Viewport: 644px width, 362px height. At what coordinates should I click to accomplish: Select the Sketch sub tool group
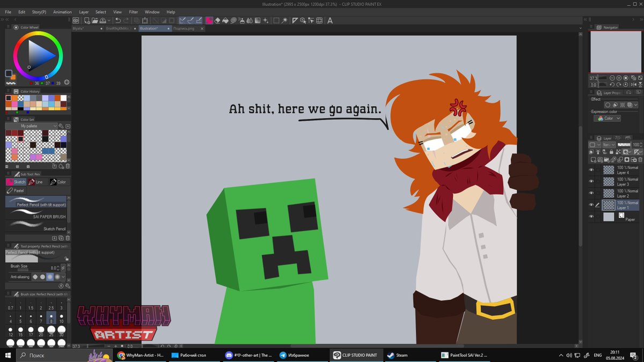tap(16, 182)
